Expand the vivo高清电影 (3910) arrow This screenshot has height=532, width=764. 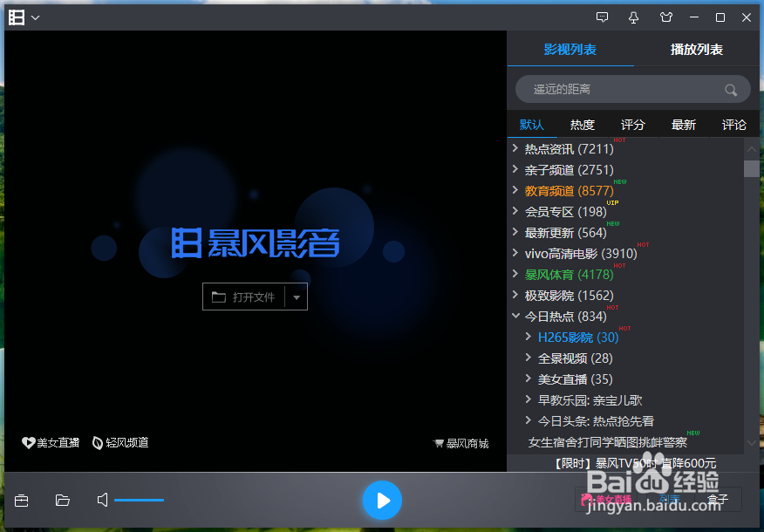point(515,253)
